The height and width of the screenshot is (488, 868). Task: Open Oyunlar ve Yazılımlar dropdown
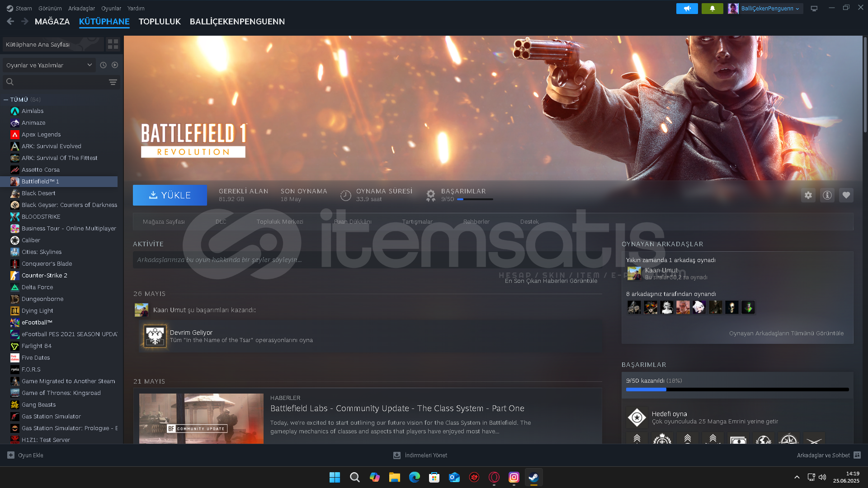tap(49, 65)
